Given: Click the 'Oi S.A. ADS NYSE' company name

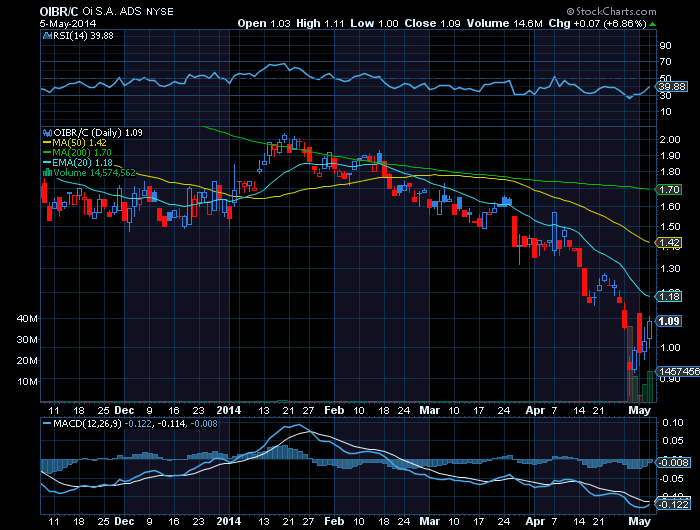Looking at the screenshot, I should [x=128, y=12].
